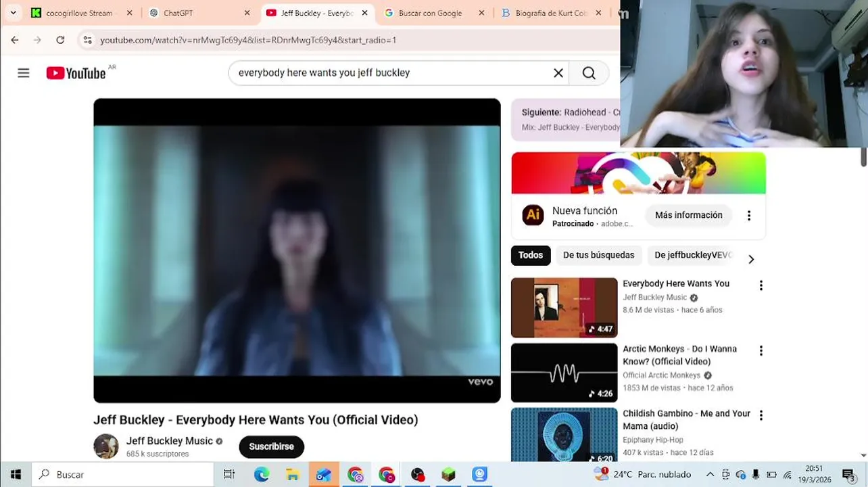Click the video player to pause

(297, 250)
